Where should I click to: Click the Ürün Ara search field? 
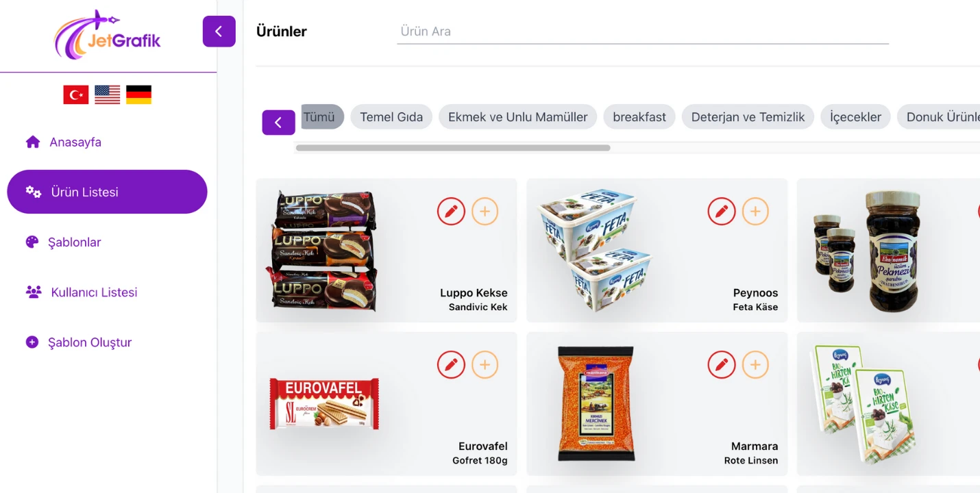[643, 31]
